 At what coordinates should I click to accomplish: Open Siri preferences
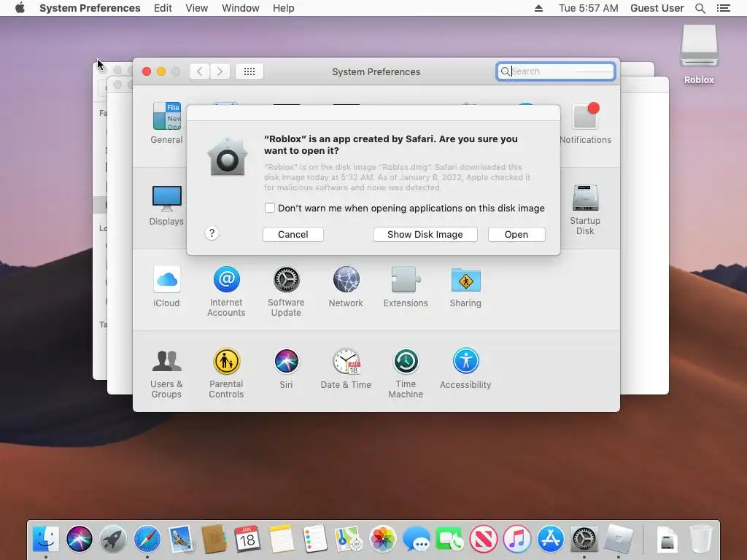[x=286, y=369]
